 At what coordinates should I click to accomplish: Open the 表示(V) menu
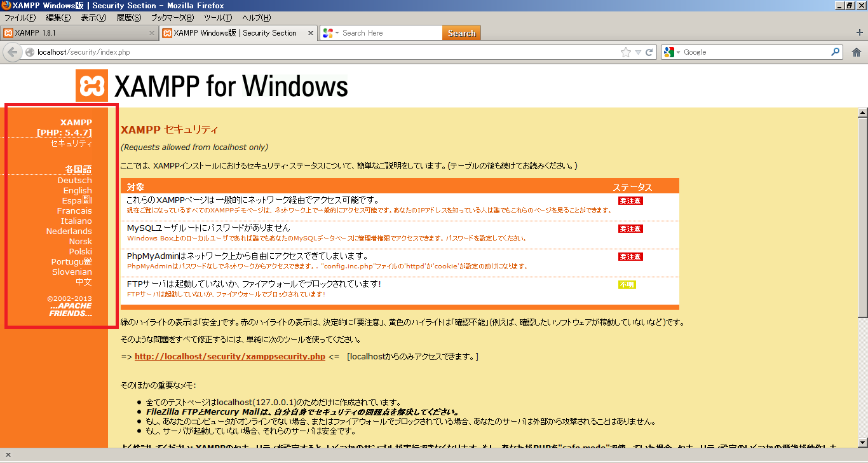pyautogui.click(x=93, y=17)
